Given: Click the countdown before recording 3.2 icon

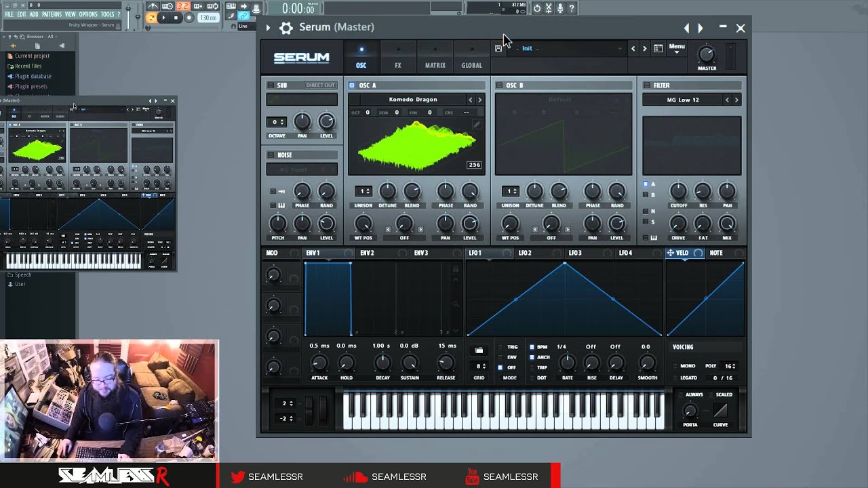Looking at the screenshot, I should (183, 6).
